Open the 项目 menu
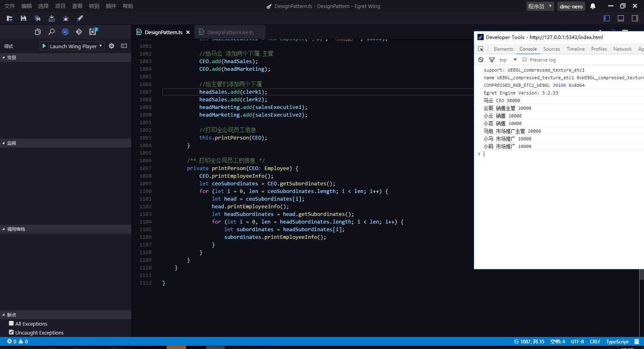The image size is (644, 349). [60, 6]
